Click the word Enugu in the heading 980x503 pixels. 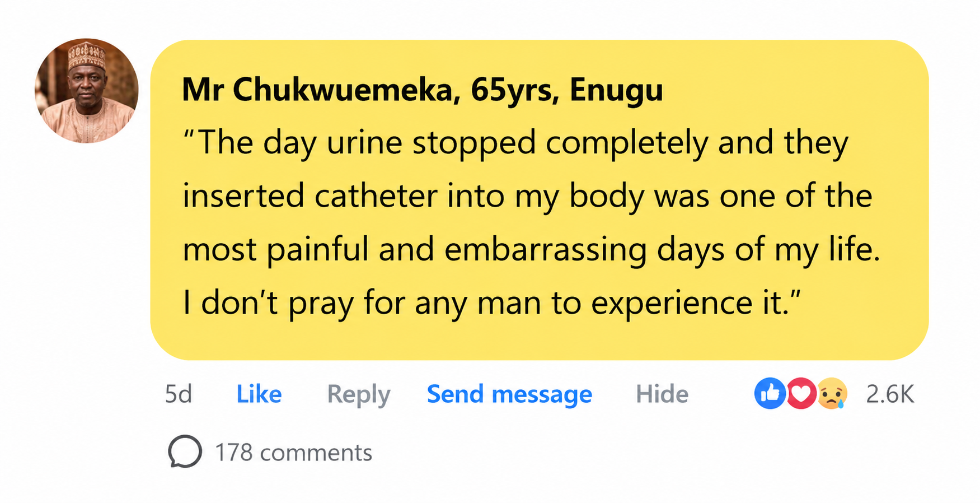(x=616, y=91)
